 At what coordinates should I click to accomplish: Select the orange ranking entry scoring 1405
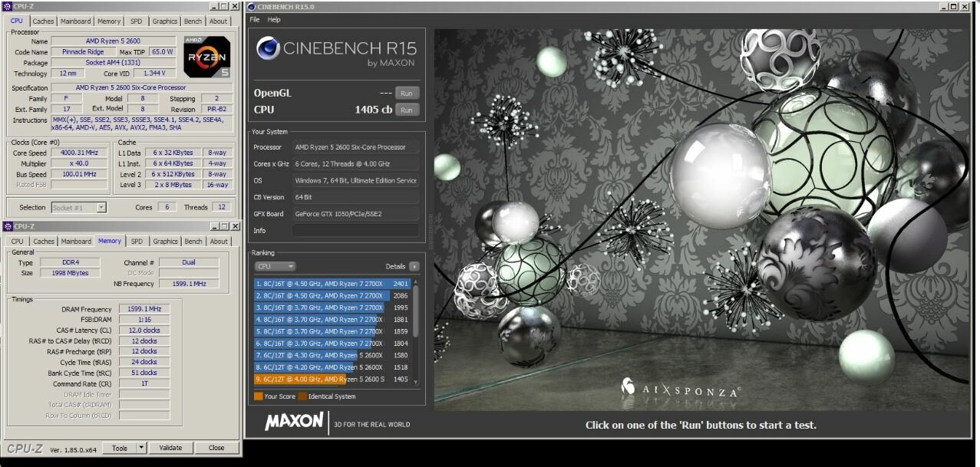tap(332, 380)
